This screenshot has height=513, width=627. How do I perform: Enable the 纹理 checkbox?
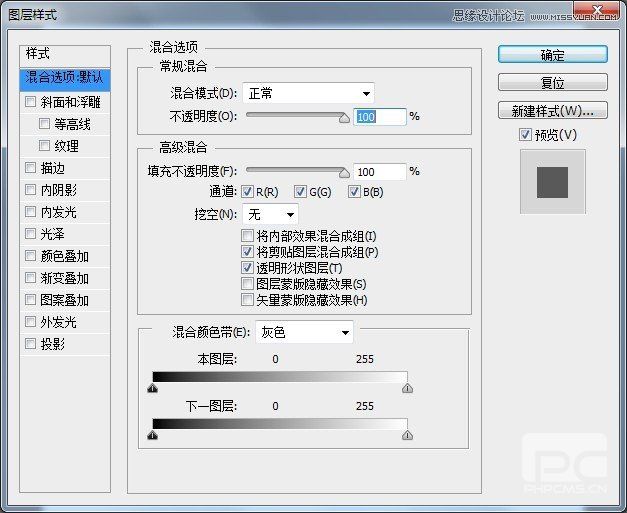[44, 146]
